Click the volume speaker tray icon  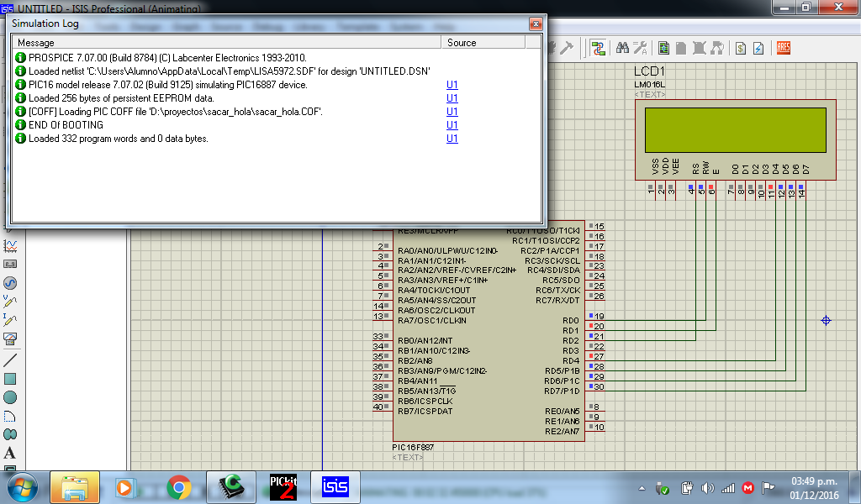click(x=707, y=488)
